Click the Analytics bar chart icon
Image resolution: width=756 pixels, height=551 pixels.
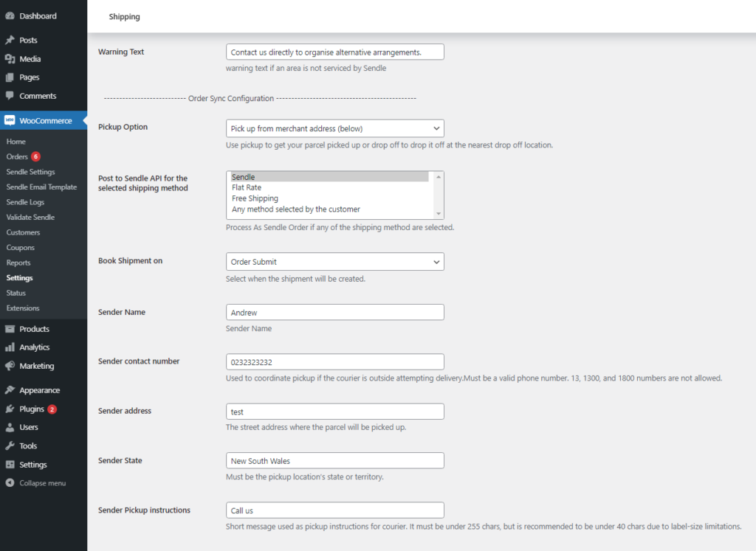point(10,347)
